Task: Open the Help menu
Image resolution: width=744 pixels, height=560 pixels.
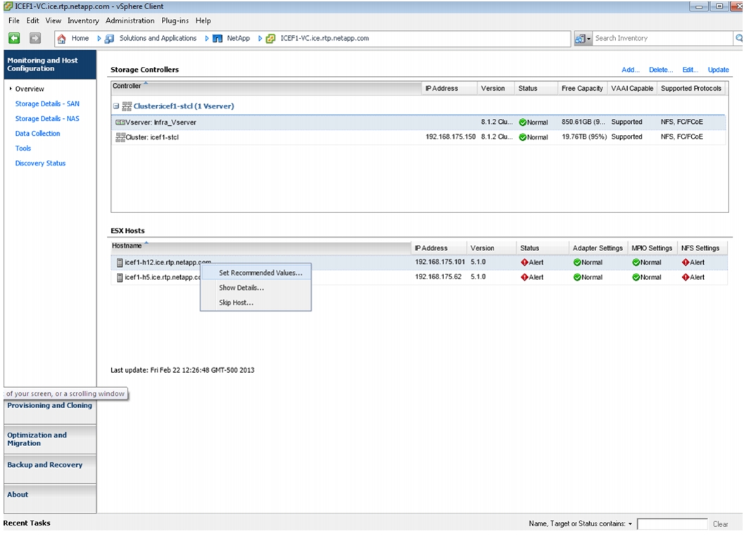Action: tap(203, 21)
